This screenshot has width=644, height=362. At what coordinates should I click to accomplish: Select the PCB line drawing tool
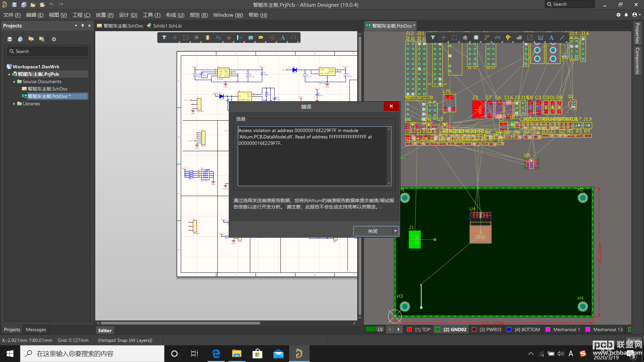(x=562, y=38)
